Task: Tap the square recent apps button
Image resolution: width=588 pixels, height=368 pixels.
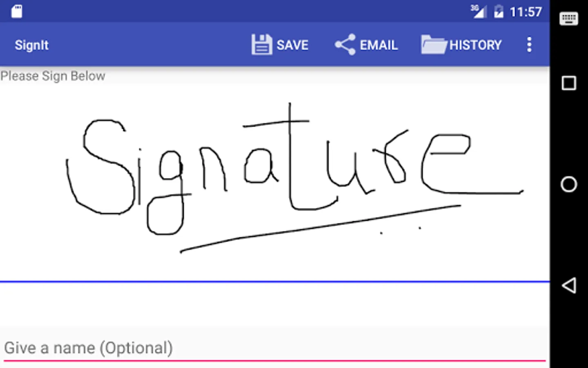Action: click(x=569, y=83)
